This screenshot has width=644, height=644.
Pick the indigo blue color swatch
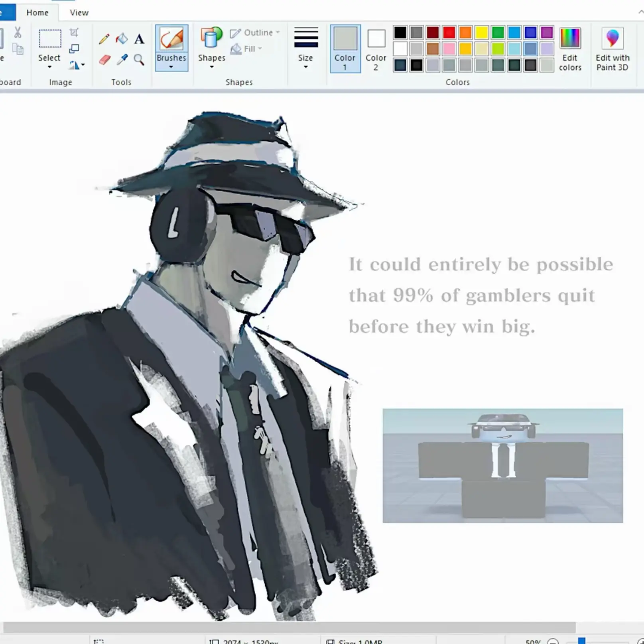531,32
